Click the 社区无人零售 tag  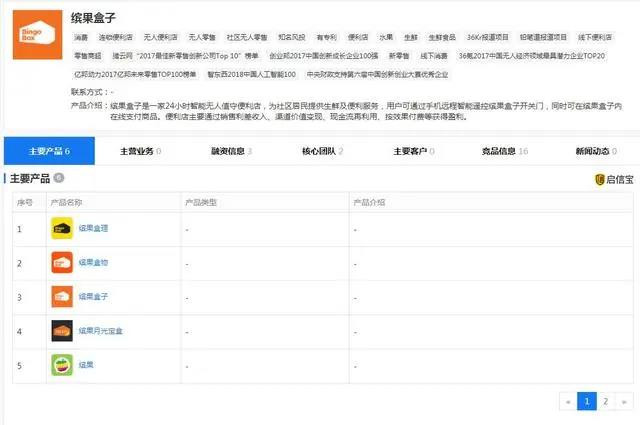[247, 37]
